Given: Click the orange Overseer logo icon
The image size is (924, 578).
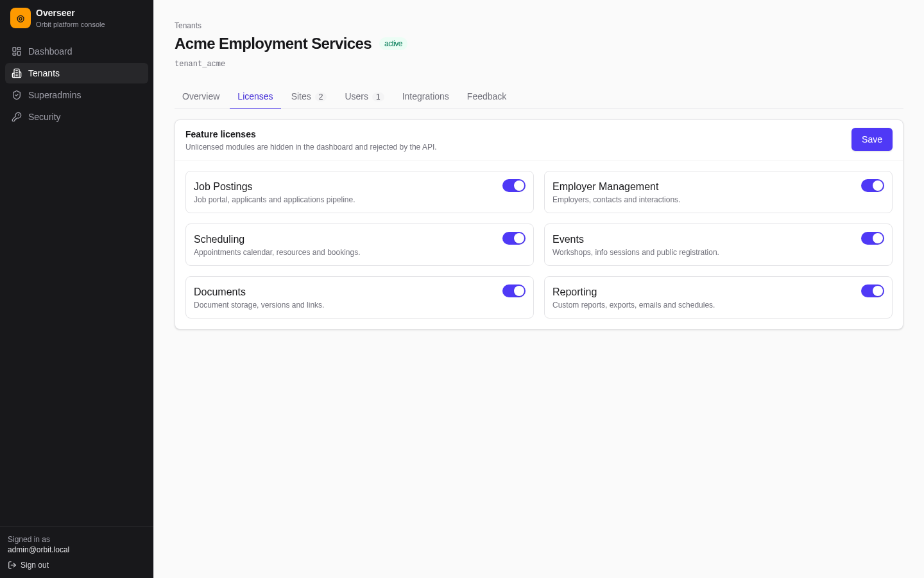Looking at the screenshot, I should (x=21, y=18).
